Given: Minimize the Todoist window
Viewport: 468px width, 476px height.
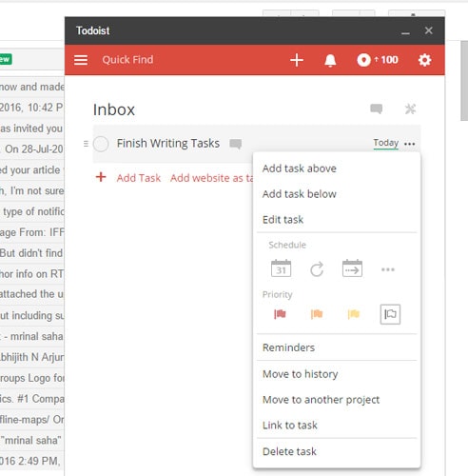Looking at the screenshot, I should click(x=405, y=32).
